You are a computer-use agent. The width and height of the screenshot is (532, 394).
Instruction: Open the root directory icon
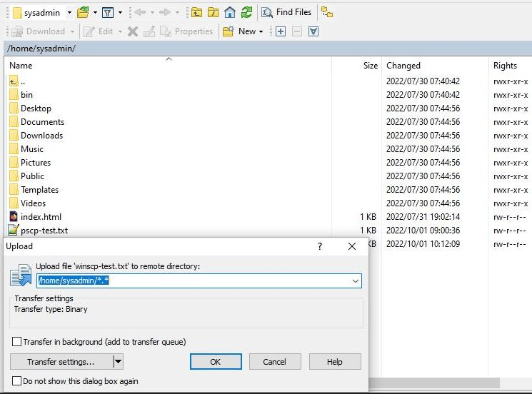pos(213,12)
